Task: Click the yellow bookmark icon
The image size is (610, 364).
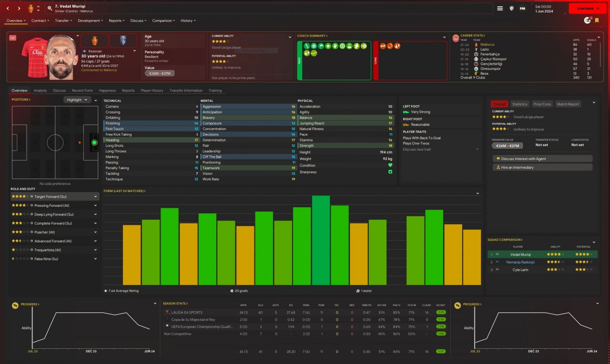Action: point(597,20)
